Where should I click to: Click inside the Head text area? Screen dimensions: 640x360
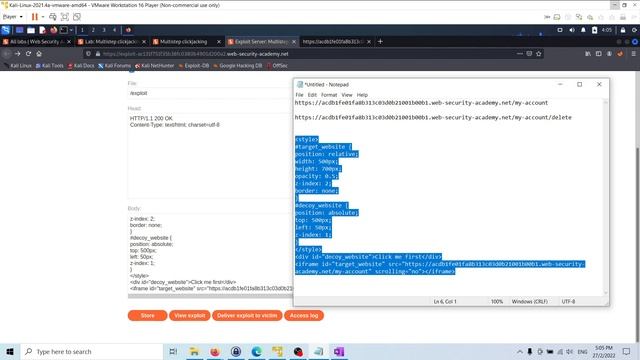(210, 156)
